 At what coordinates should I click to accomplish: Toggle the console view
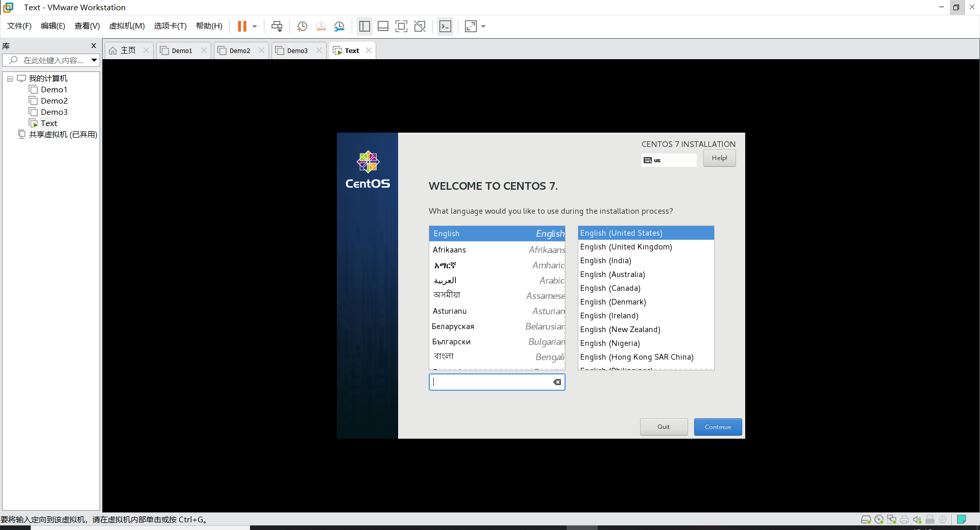pos(445,27)
